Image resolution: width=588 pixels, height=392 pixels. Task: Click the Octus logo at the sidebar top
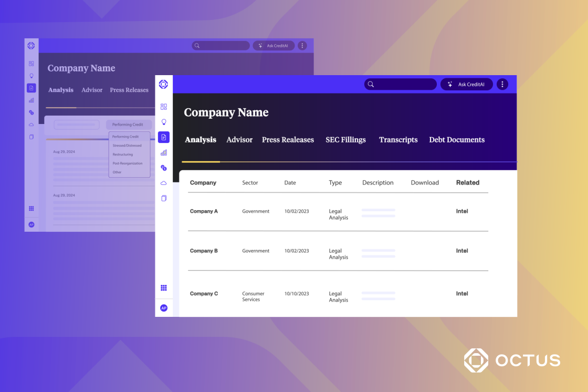click(x=164, y=84)
